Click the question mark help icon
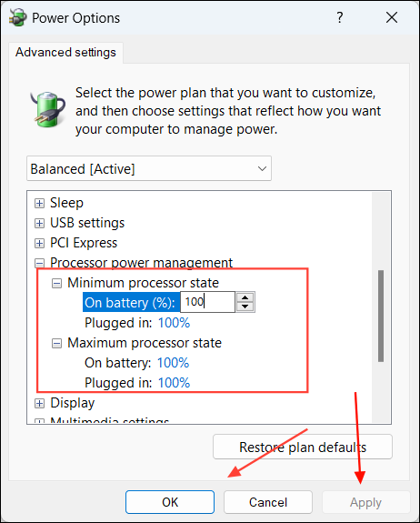 click(339, 17)
